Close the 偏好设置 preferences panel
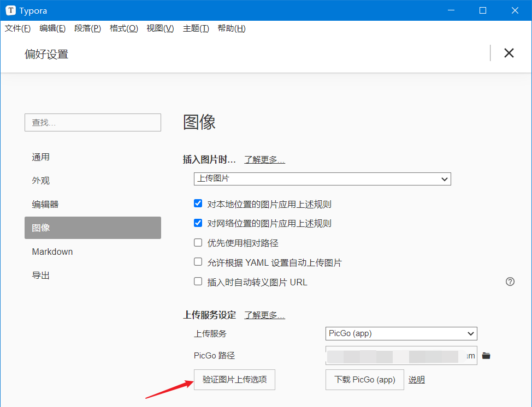The width and height of the screenshot is (532, 407). point(509,53)
